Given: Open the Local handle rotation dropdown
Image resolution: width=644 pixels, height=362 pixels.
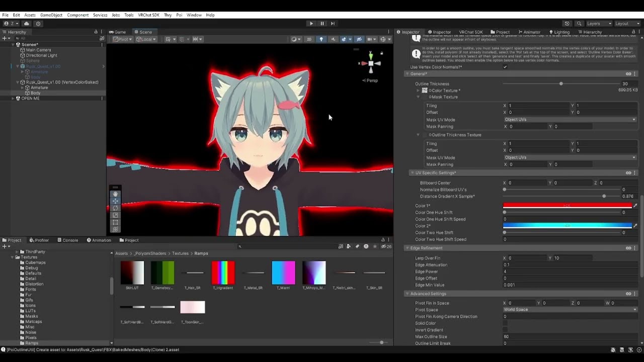Looking at the screenshot, I should click(x=146, y=39).
